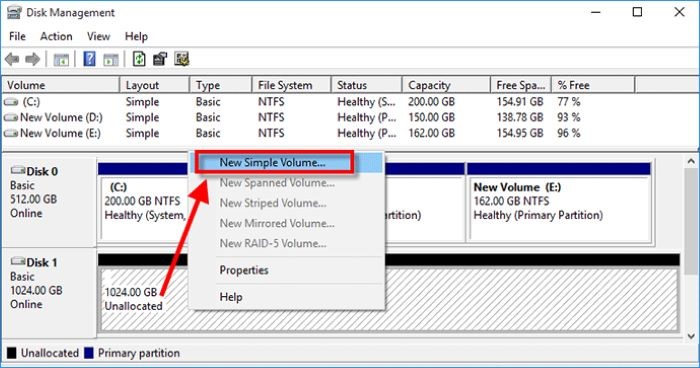This screenshot has width=700, height=368.
Task: Show/hide action pane toolbar icon
Action: (111, 59)
